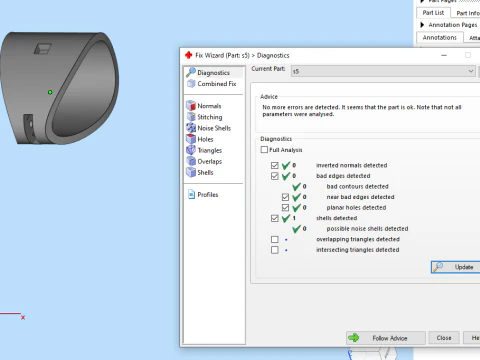Open the Profiles page
The image size is (480, 360).
(x=207, y=194)
